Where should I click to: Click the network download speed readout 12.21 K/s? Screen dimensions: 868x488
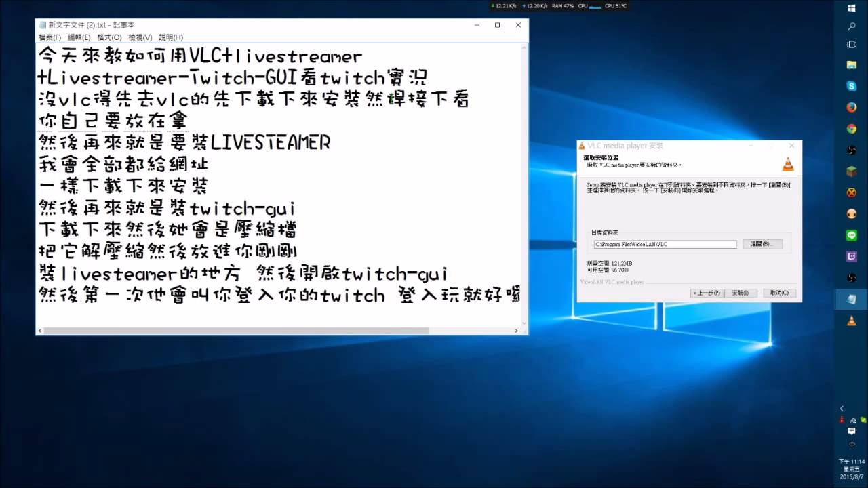click(x=503, y=5)
